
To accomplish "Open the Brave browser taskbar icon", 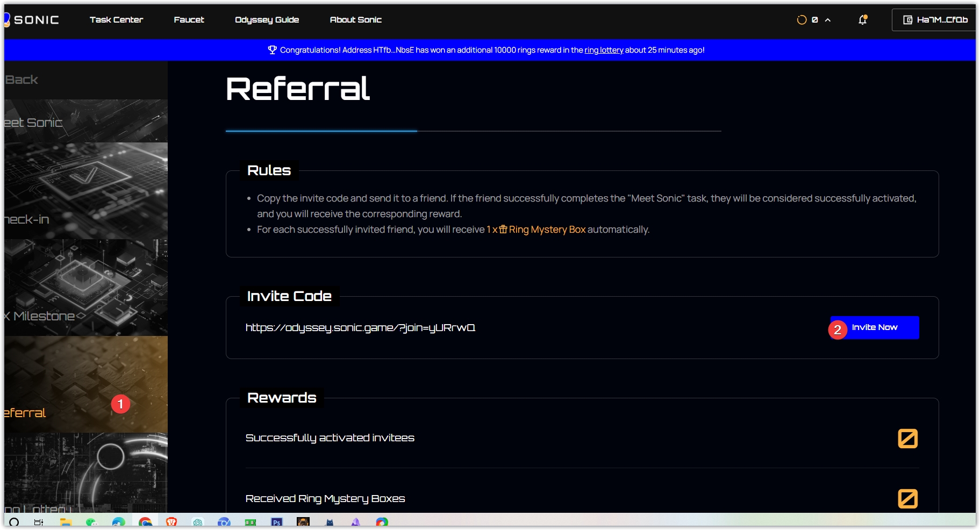I will click(x=171, y=522).
